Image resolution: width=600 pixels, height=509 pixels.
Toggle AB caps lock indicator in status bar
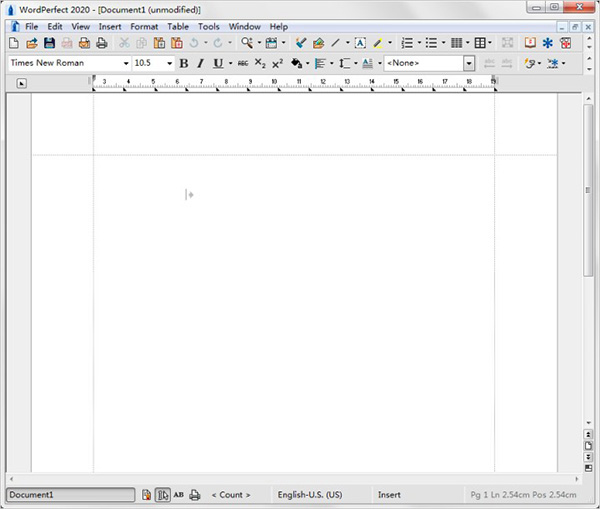pyautogui.click(x=178, y=495)
